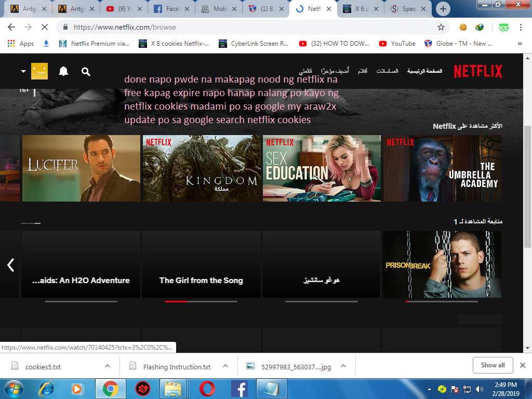Open Netflix Premium via bookmark
Image resolution: width=532 pixels, height=399 pixels.
94,44
